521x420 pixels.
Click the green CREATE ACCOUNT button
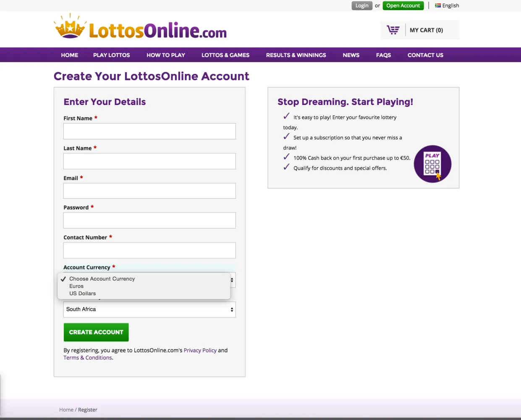[x=96, y=332]
